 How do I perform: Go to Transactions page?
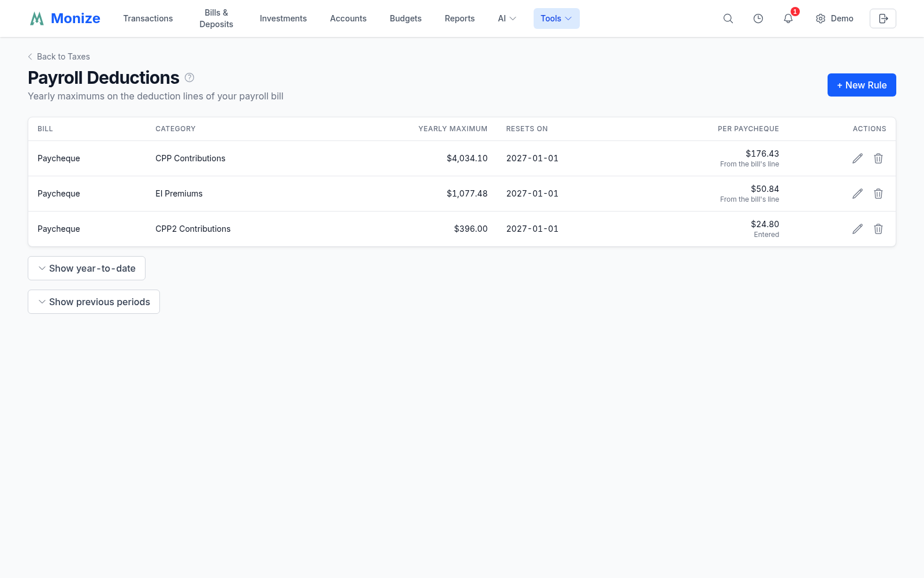click(x=148, y=18)
